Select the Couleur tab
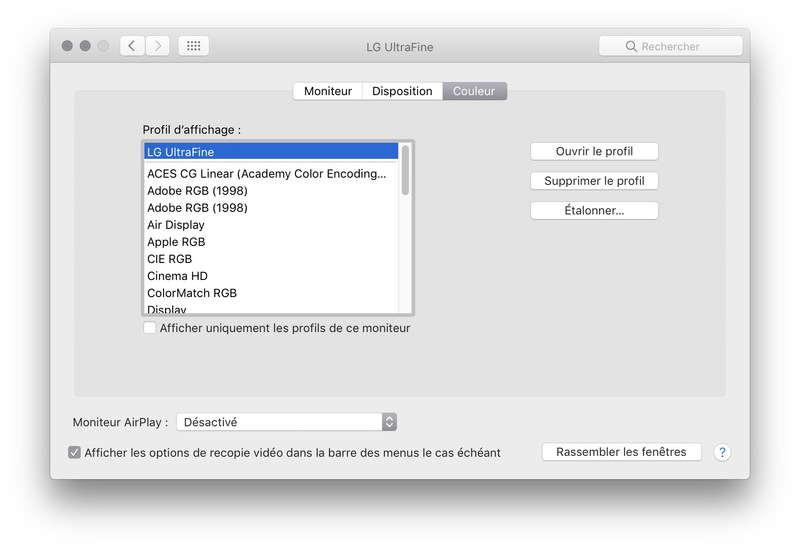 [474, 91]
